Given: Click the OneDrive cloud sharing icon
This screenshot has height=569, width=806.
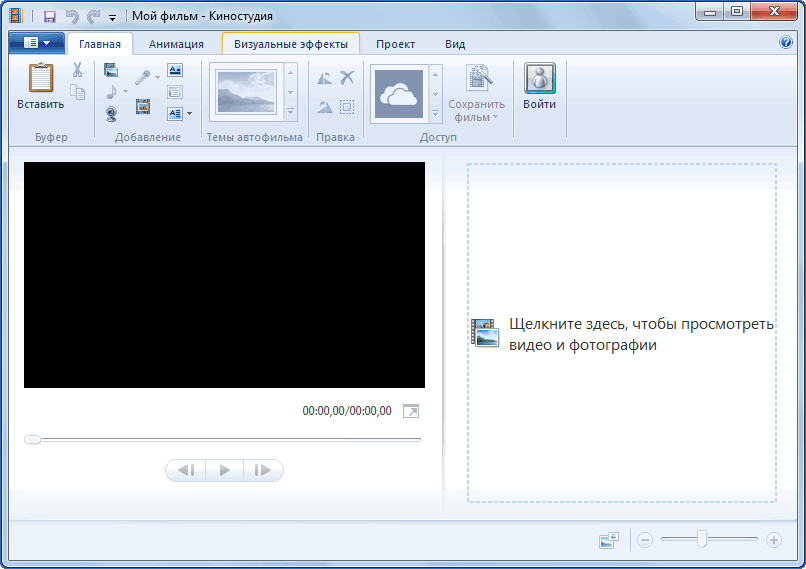Looking at the screenshot, I should [x=399, y=95].
